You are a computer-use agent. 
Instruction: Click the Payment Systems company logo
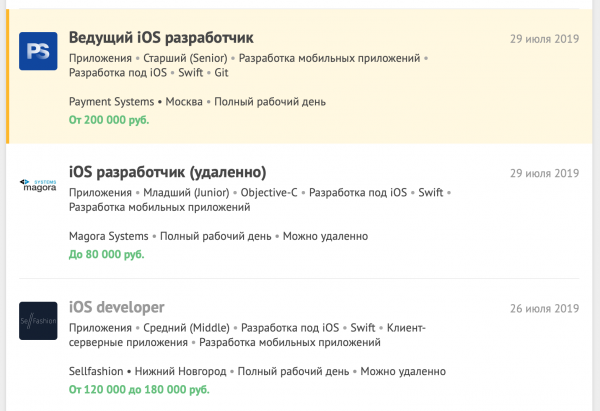[x=38, y=50]
